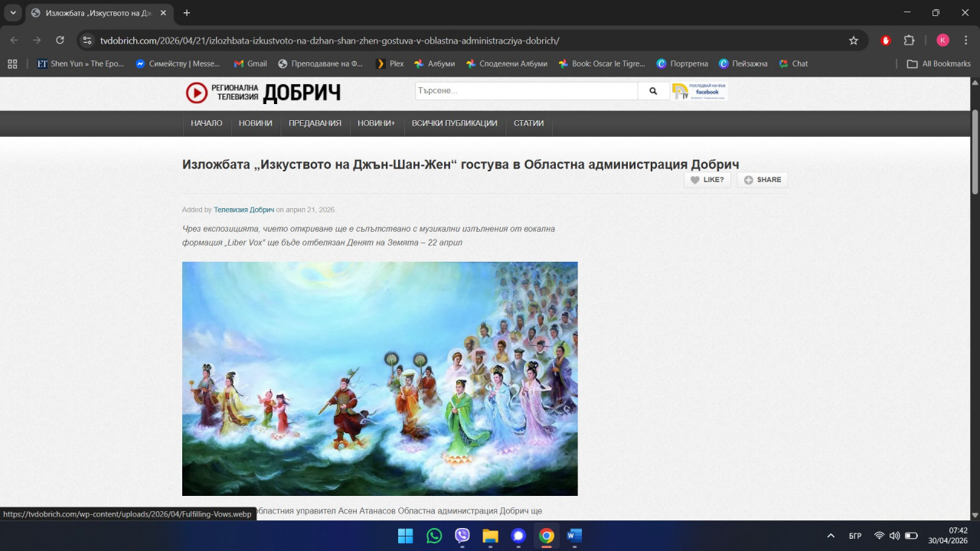The height and width of the screenshot is (551, 980).
Task: Open Signal from the taskbar
Action: pyautogui.click(x=518, y=536)
